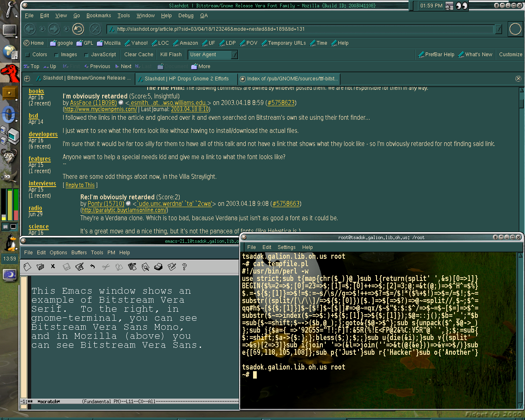Open the More folder in navigation bar
Screen dimensions: 525x420
pos(201,66)
